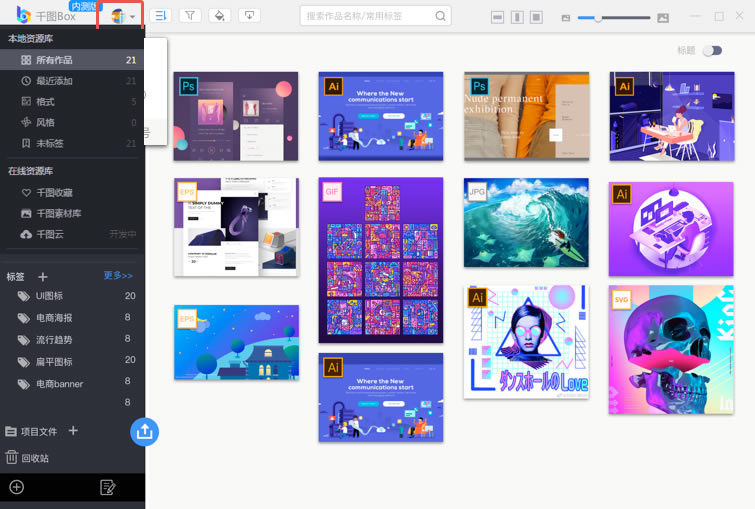The height and width of the screenshot is (509, 755).
Task: Click the sidebar collapse list icon
Action: pyautogui.click(x=160, y=16)
